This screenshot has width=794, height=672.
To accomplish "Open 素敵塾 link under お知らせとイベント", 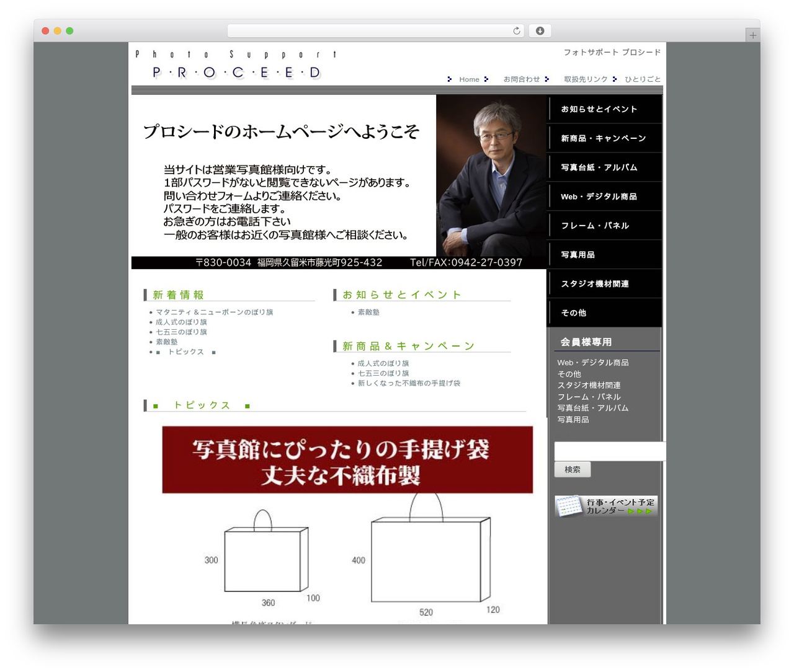I will (x=368, y=312).
